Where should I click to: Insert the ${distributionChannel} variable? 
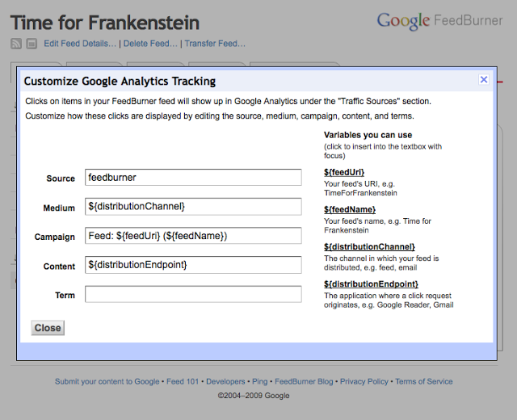[x=369, y=246]
